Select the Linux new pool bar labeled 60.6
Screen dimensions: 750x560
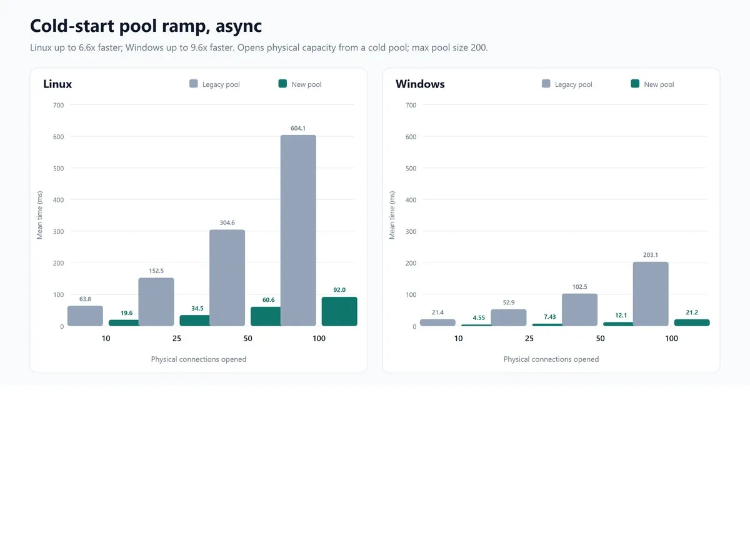pyautogui.click(x=266, y=316)
